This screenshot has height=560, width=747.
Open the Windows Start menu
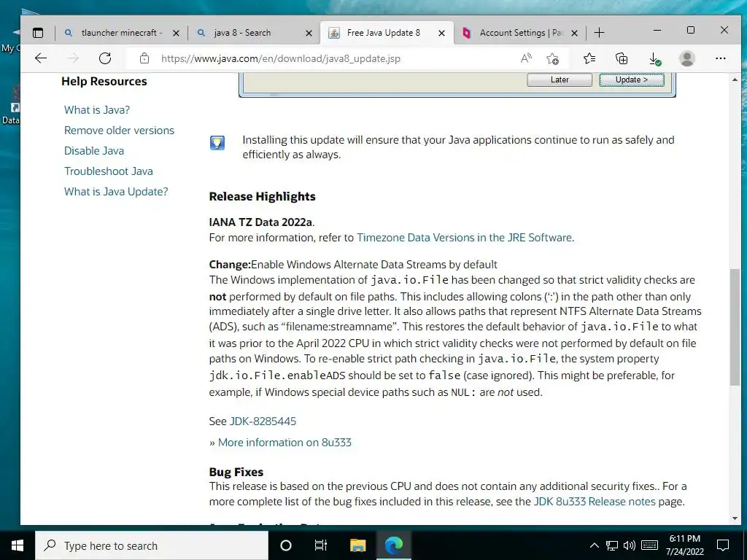(18, 545)
